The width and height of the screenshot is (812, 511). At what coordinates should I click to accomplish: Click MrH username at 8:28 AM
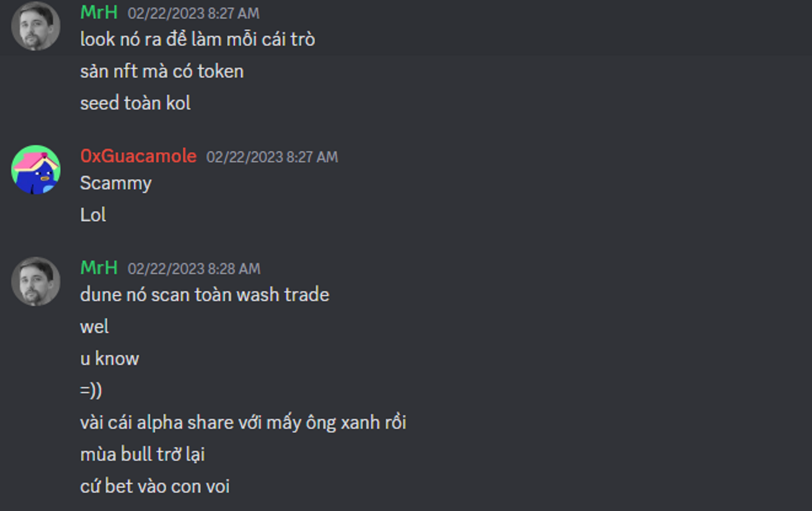[99, 268]
